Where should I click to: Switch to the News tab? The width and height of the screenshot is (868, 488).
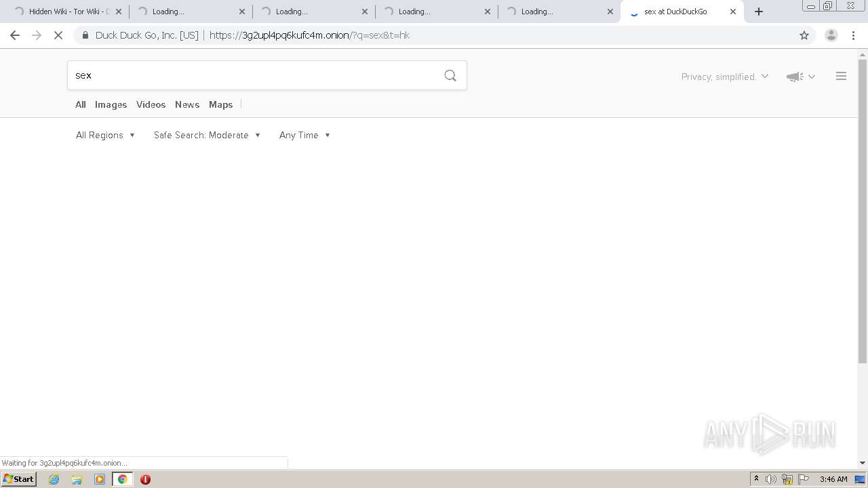pyautogui.click(x=187, y=104)
